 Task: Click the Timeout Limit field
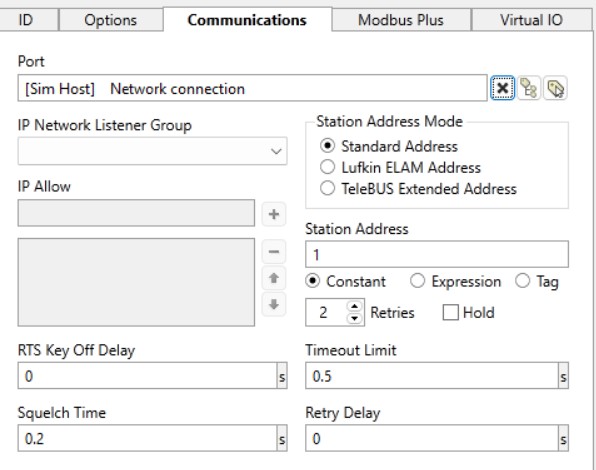(x=432, y=376)
